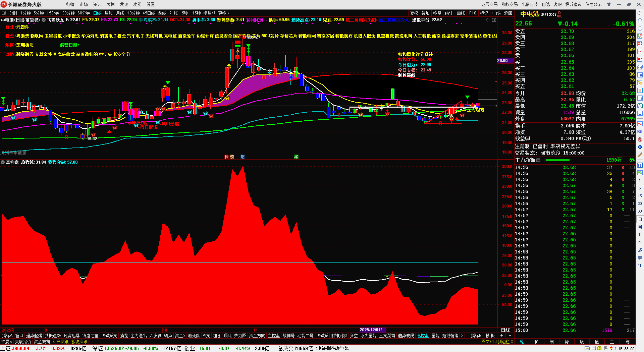Click the 主力净额 green progress bar
Screen dimensions: 644x352
pyautogui.click(x=557, y=160)
